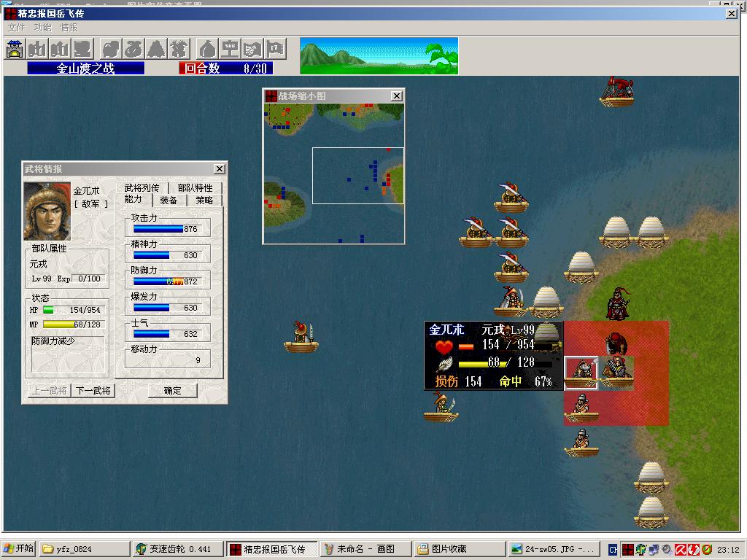
Task: Click the map scroll toolbar icon
Action: [x=252, y=49]
